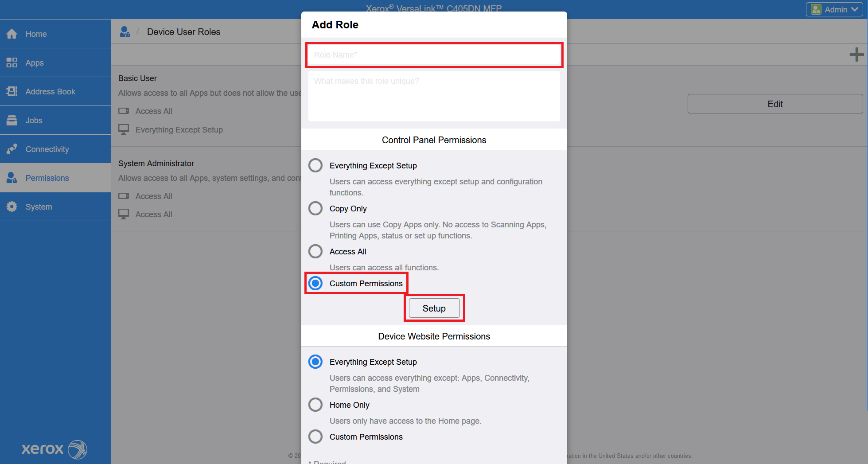Select Everything Except Setup control panel option
Viewport: 868px width, 464px height.
(315, 165)
